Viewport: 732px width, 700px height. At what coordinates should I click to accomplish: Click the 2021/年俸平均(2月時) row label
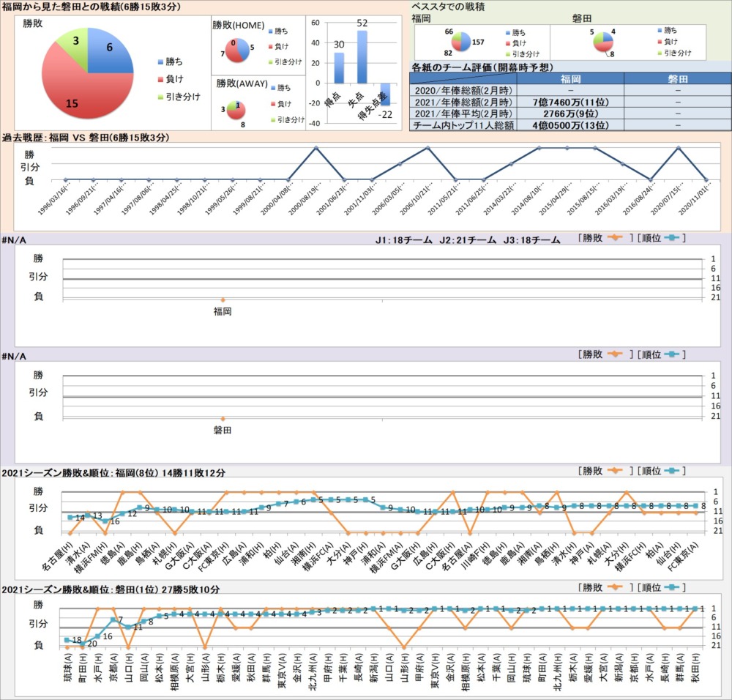pyautogui.click(x=463, y=113)
